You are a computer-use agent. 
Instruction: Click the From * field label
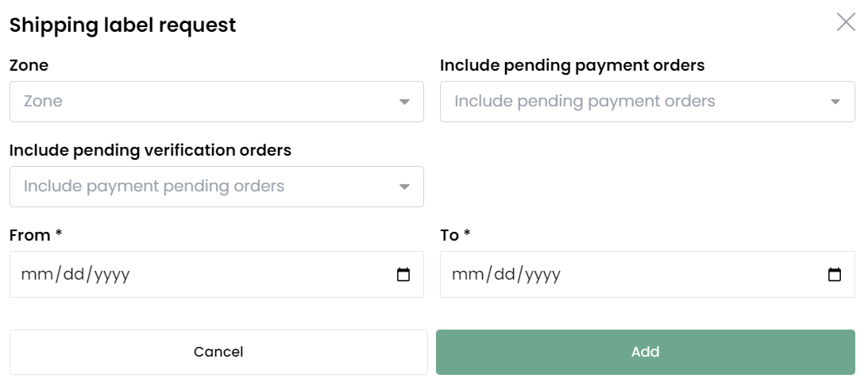36,235
